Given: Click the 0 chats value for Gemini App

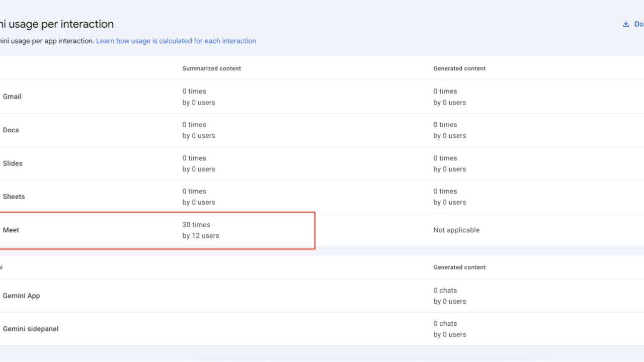Looking at the screenshot, I should tap(445, 290).
